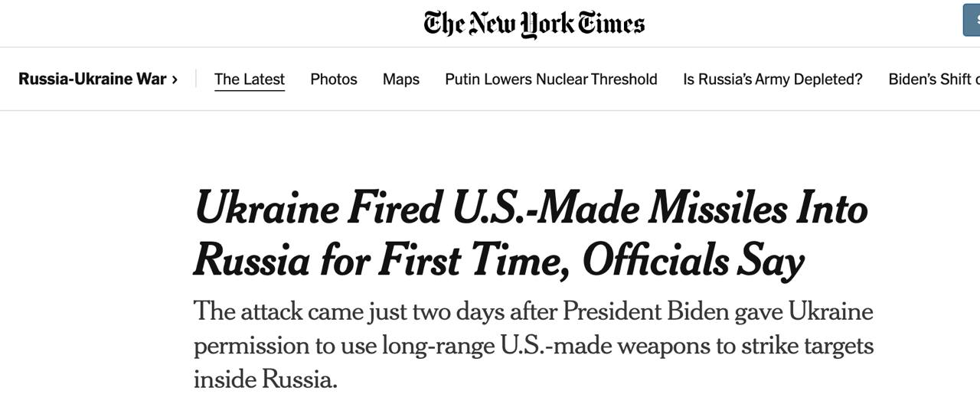
Task: Open the Maps tab
Action: click(x=401, y=80)
